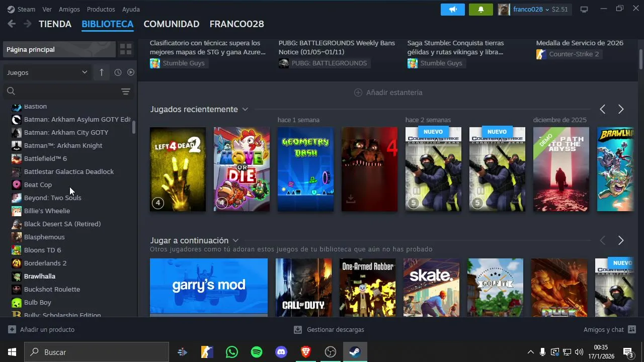Select Blasphemous in the game list
The width and height of the screenshot is (644, 362).
click(44, 237)
